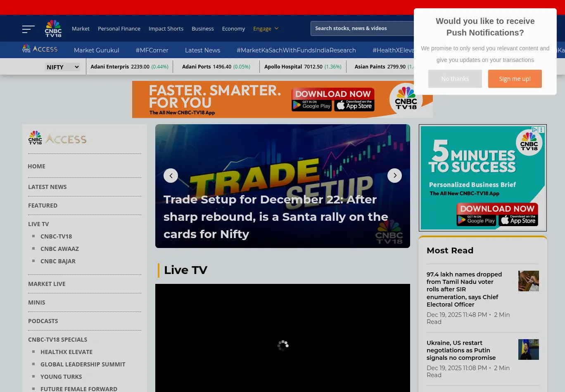Open the AdChoices icon on sidebar ad
Viewport: 565px width, 392px height.
[x=534, y=130]
